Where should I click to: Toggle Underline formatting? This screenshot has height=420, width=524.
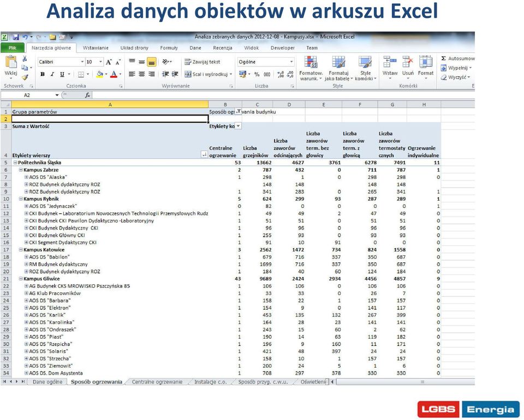click(62, 74)
